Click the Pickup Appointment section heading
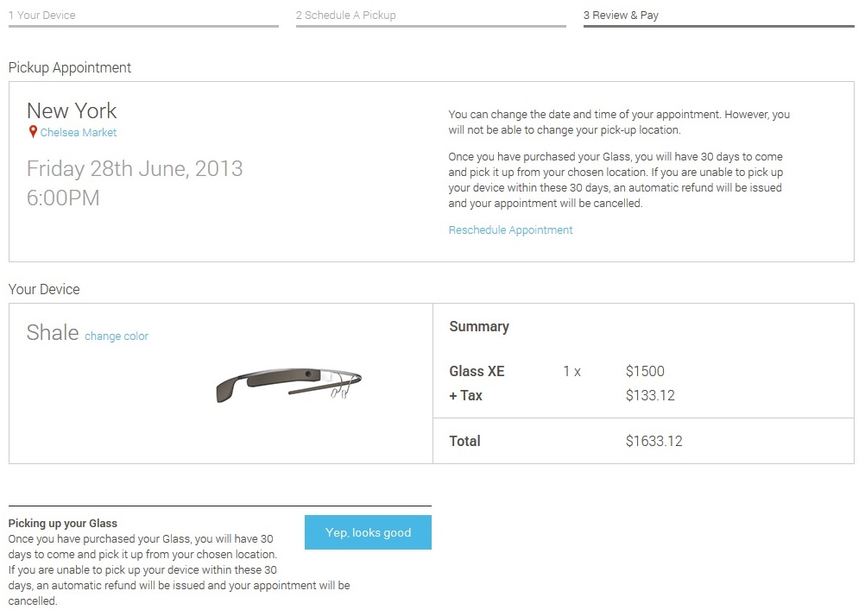Screen dimensions: 865x616 pyautogui.click(x=70, y=68)
